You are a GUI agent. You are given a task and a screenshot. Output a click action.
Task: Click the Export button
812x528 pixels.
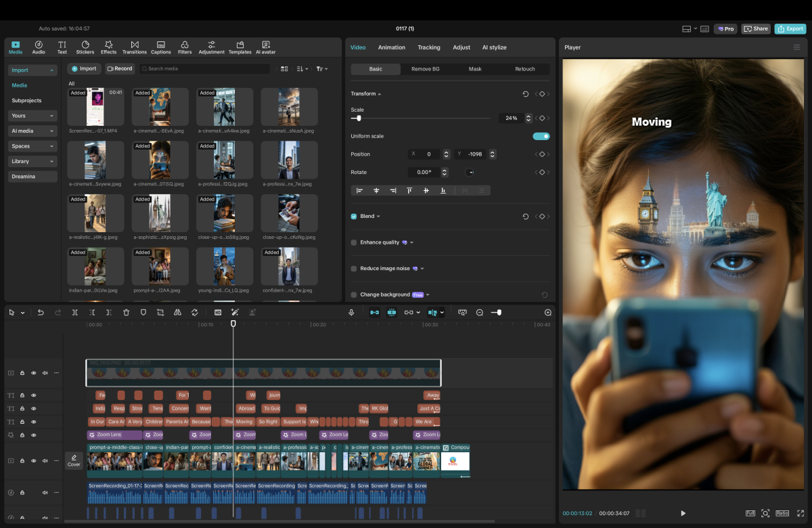tap(790, 29)
